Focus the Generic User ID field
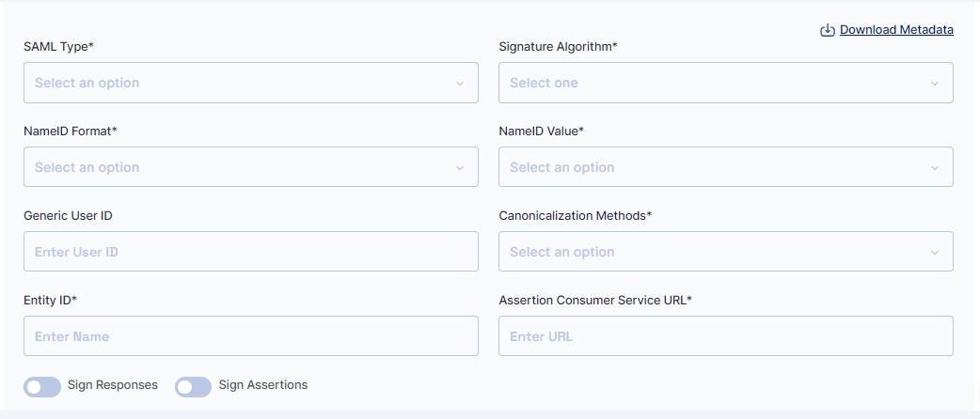 250,252
